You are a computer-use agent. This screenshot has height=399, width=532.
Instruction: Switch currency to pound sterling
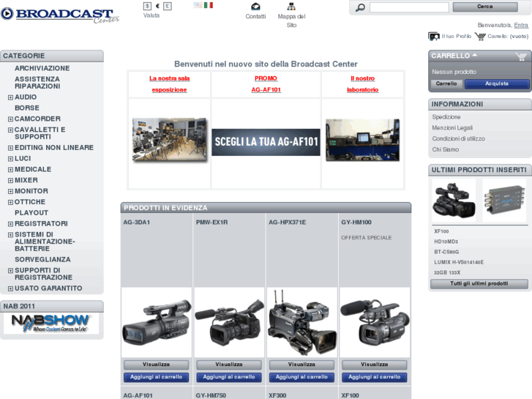[168, 6]
